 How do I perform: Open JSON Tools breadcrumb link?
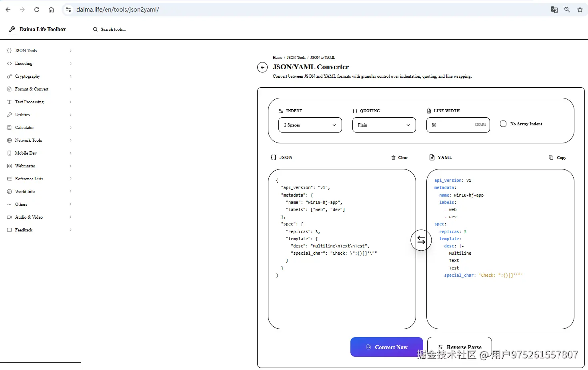(x=296, y=58)
